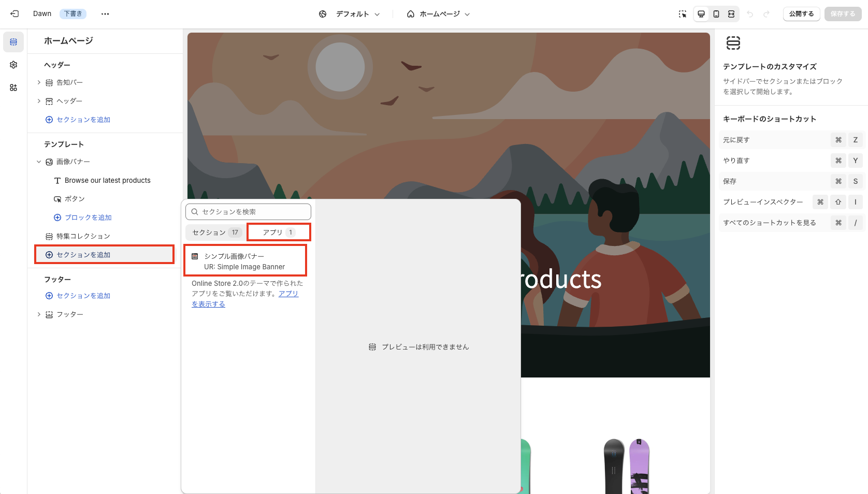Collapse the 画像バナー section
This screenshot has height=494, width=868.
tap(39, 162)
